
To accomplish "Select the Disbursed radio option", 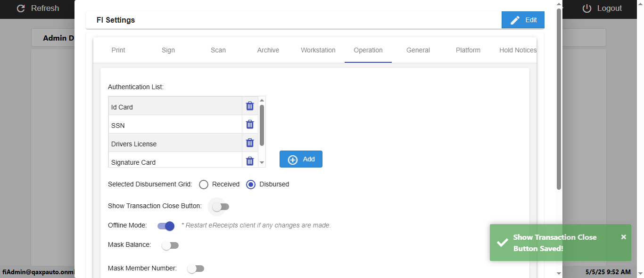I will (x=251, y=185).
